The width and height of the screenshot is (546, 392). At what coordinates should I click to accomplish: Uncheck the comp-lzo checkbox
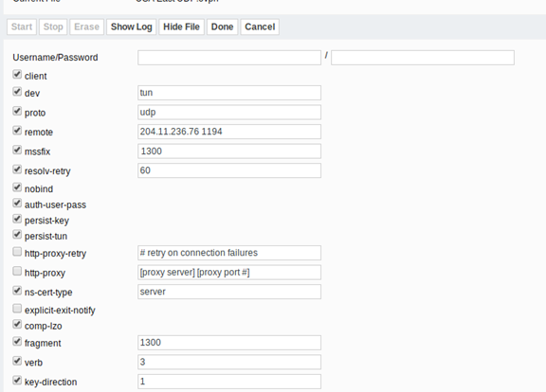click(x=17, y=324)
